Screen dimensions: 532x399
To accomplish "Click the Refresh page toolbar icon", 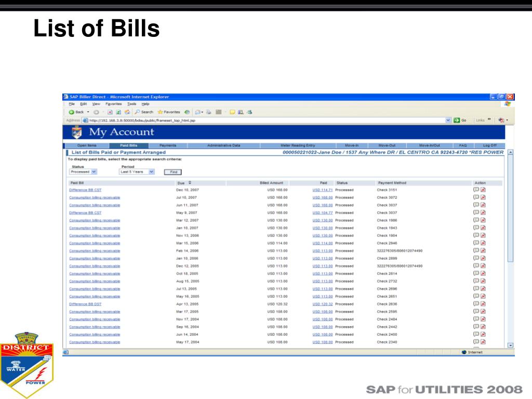I will pyautogui.click(x=118, y=112).
